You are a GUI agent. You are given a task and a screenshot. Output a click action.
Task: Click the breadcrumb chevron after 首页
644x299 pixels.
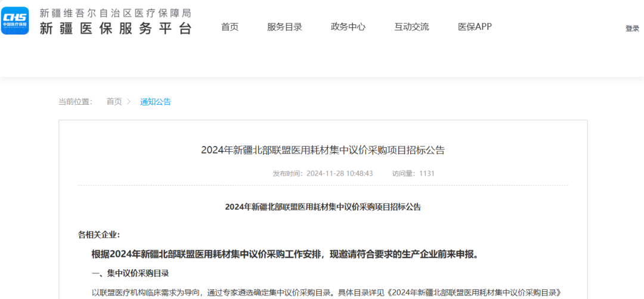pos(129,102)
